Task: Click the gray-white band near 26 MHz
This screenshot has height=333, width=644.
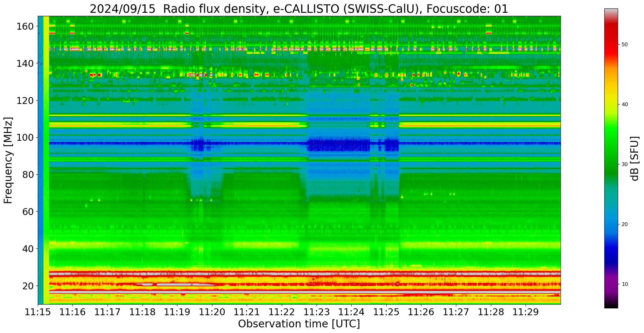Action: pyautogui.click(x=305, y=274)
